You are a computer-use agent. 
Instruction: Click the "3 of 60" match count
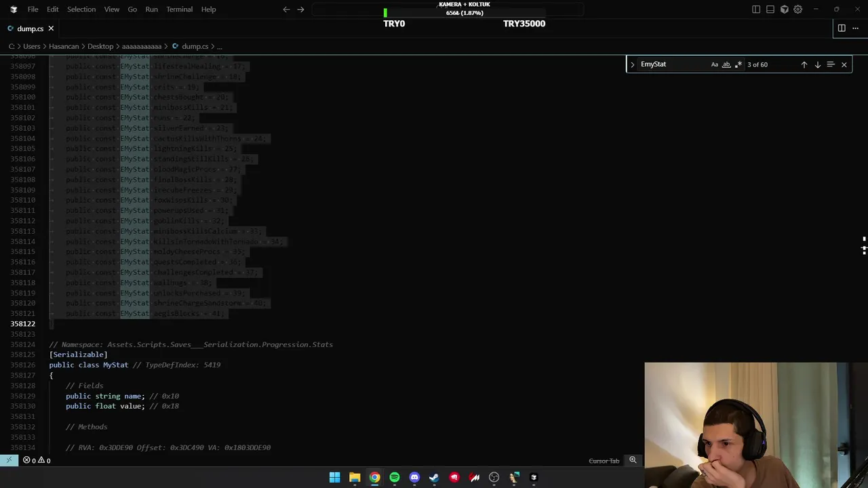pyautogui.click(x=757, y=64)
